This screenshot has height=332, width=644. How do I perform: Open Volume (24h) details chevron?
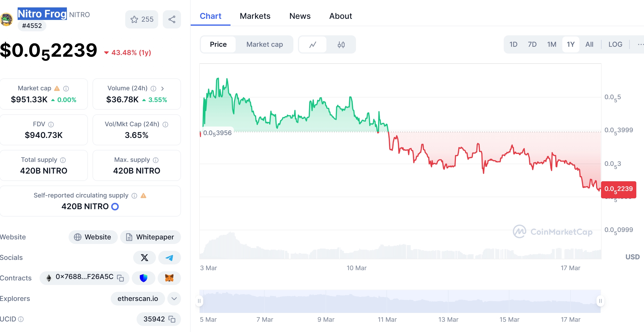click(x=162, y=89)
